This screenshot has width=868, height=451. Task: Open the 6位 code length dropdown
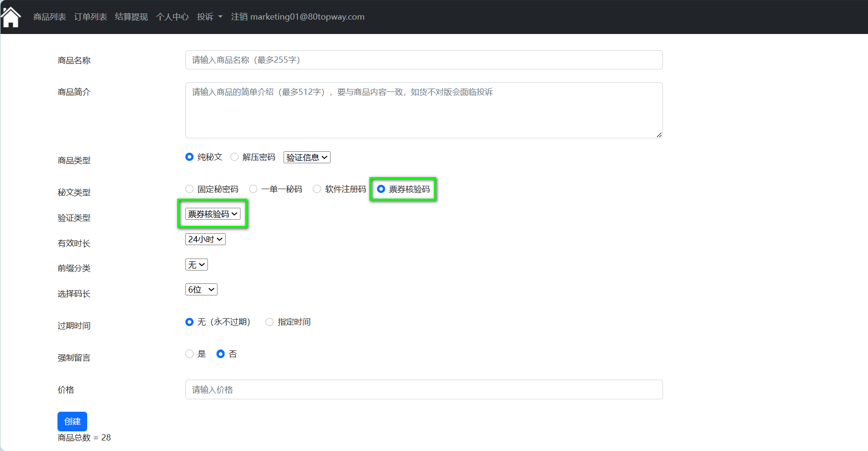(201, 290)
